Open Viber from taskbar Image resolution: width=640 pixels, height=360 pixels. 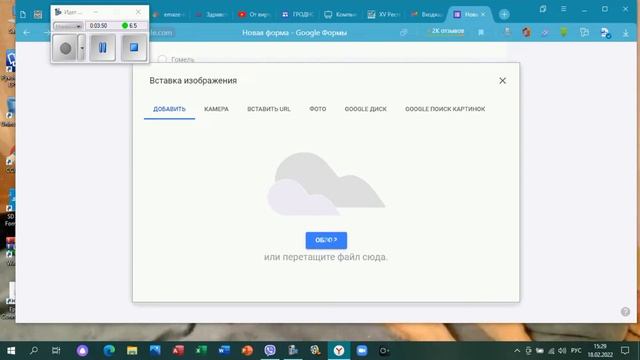coord(270,351)
